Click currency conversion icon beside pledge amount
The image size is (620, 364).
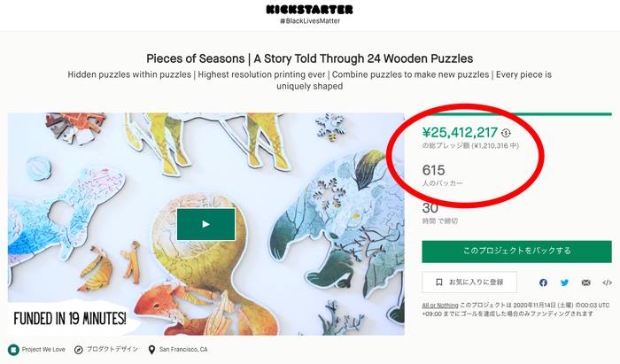506,133
